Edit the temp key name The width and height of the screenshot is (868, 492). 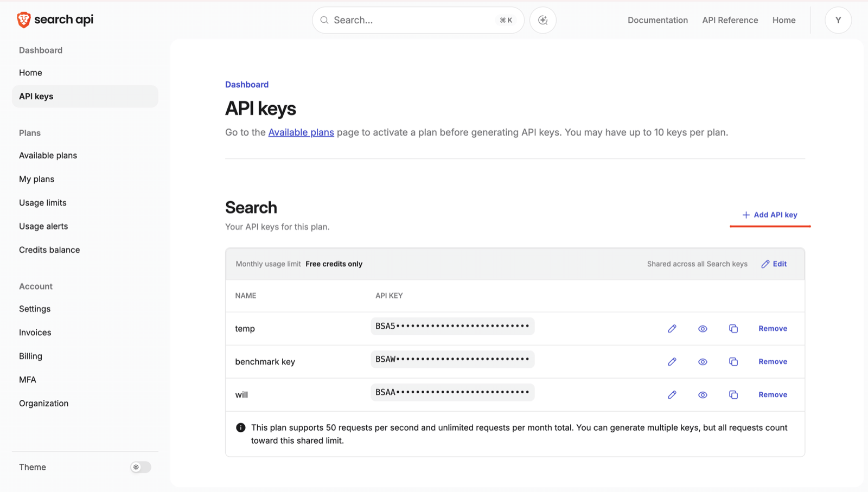(x=672, y=329)
